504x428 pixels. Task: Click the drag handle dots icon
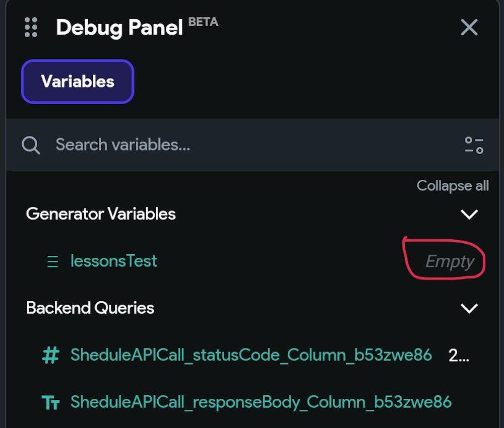click(31, 27)
